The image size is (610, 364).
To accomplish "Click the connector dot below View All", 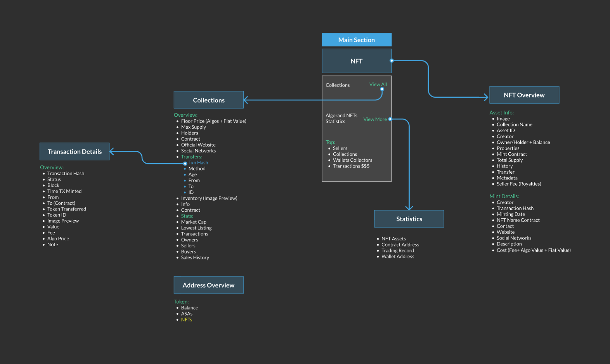I will [x=382, y=89].
